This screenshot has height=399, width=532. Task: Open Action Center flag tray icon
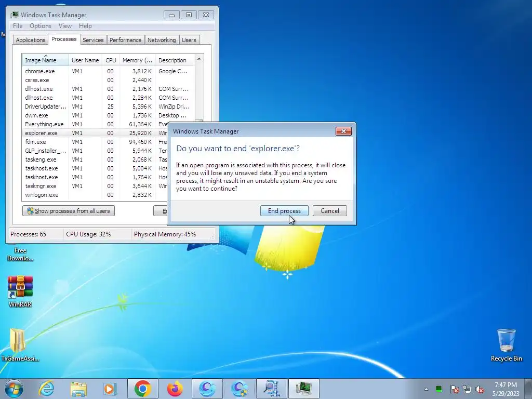454,389
